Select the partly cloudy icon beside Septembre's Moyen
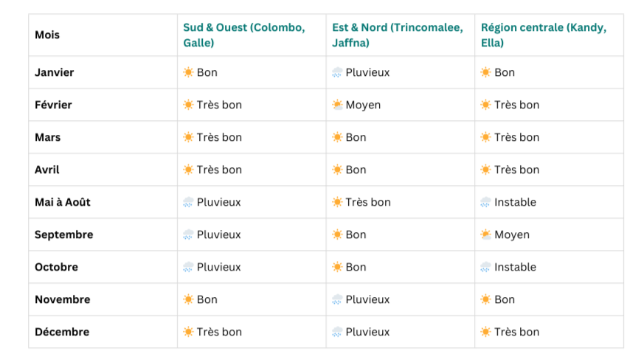The width and height of the screenshot is (644, 362). point(485,234)
